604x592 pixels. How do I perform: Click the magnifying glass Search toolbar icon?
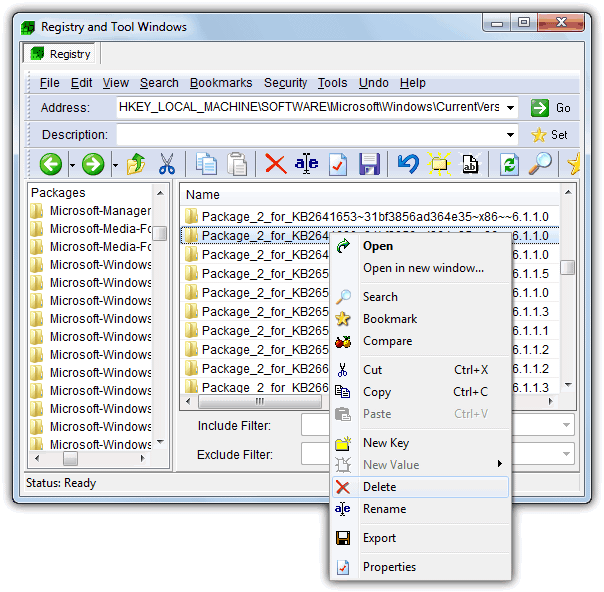pos(540,164)
